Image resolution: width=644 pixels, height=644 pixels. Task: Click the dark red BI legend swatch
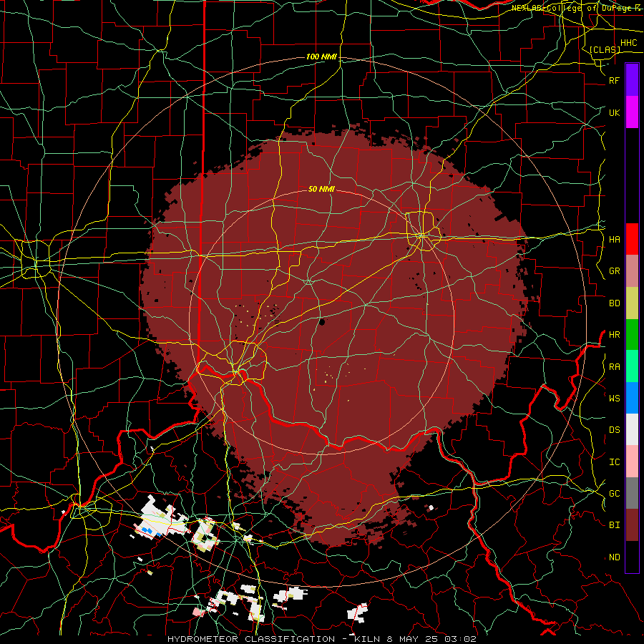(632, 525)
